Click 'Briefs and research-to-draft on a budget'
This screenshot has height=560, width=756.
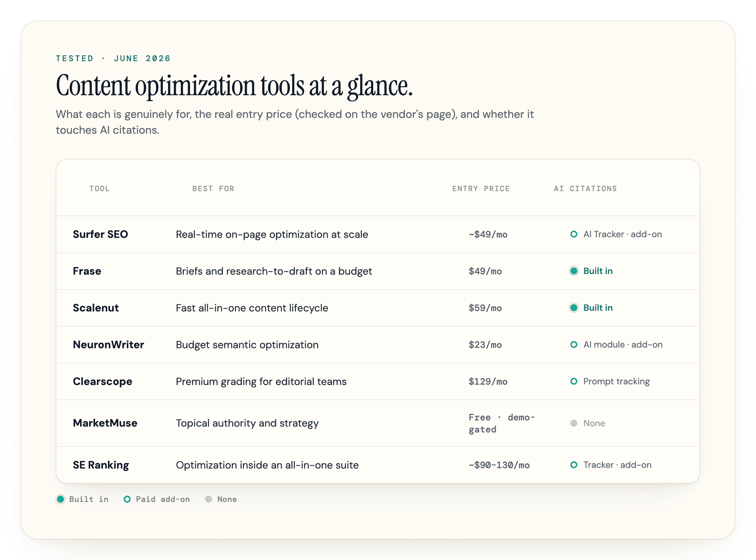click(274, 271)
